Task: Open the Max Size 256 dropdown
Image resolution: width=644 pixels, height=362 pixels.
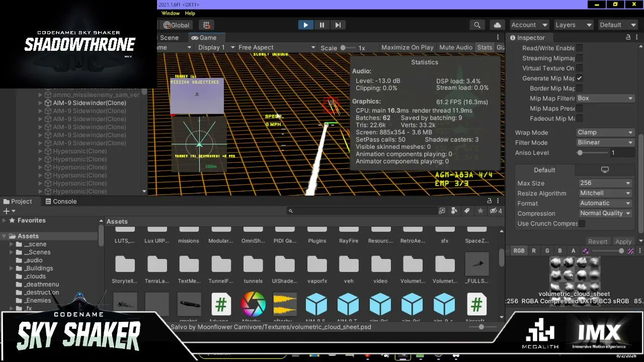Action: pyautogui.click(x=605, y=183)
